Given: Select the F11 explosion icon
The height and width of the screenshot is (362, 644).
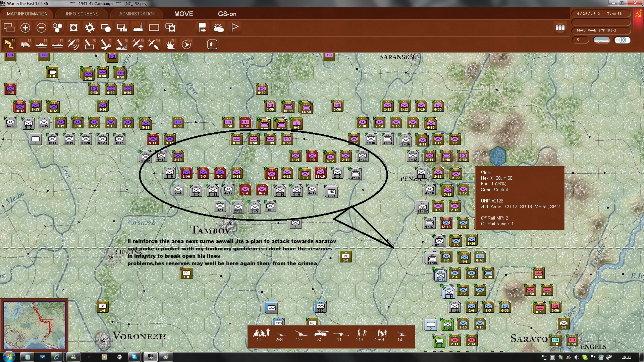Looking at the screenshot, I should click(x=170, y=44).
